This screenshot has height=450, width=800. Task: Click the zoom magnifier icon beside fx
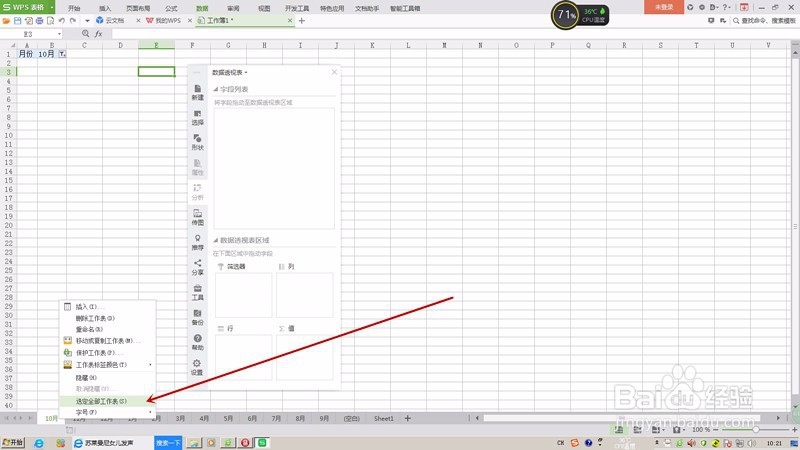pos(85,34)
